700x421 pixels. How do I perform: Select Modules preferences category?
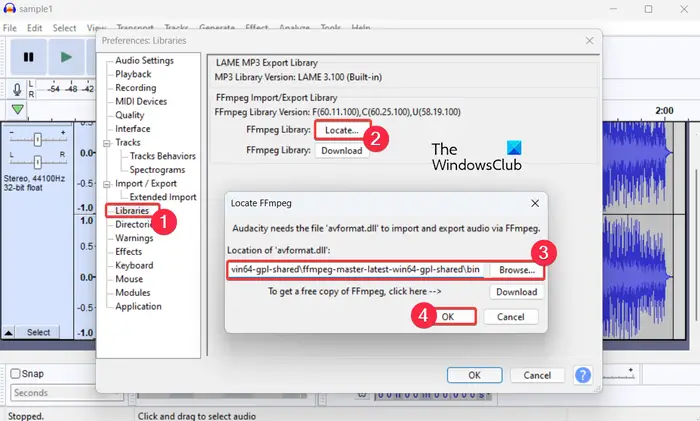(x=133, y=293)
